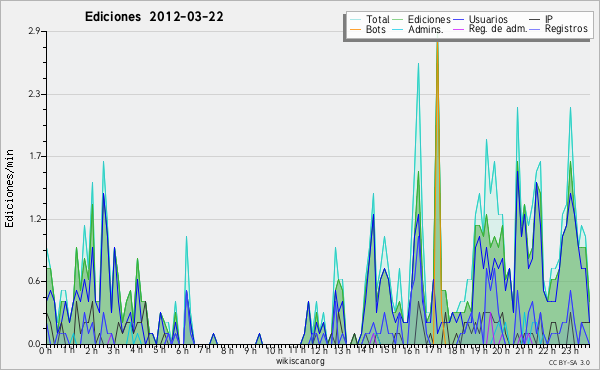Click the '6 h' x-axis tick label
Screen dimensions: 600x370
pyautogui.click(x=182, y=350)
